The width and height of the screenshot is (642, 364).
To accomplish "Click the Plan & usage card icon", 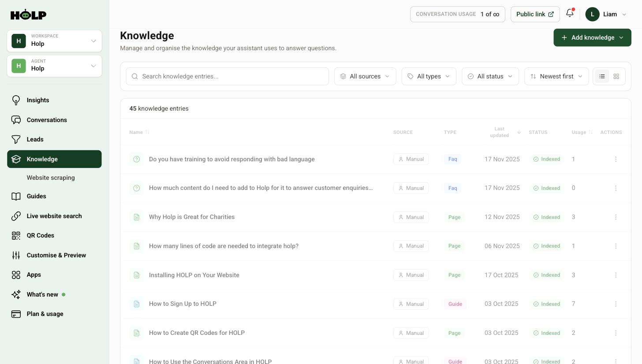I will pos(16,314).
